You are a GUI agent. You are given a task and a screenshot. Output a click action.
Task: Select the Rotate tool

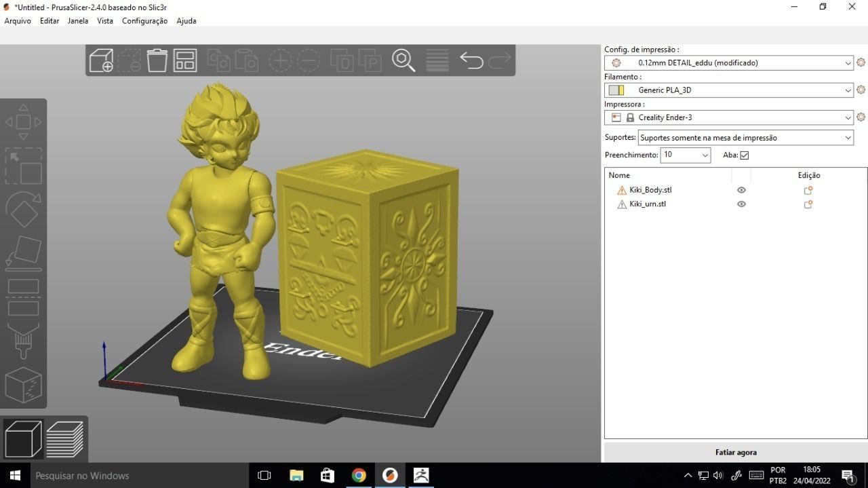pyautogui.click(x=23, y=210)
